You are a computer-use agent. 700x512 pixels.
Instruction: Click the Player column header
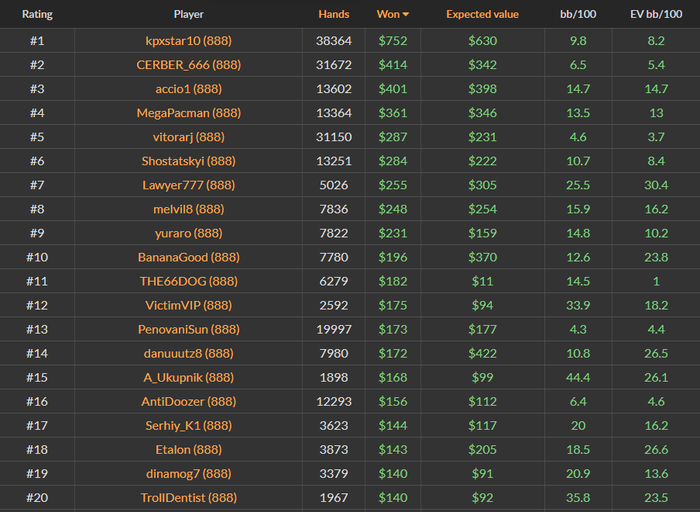(188, 15)
